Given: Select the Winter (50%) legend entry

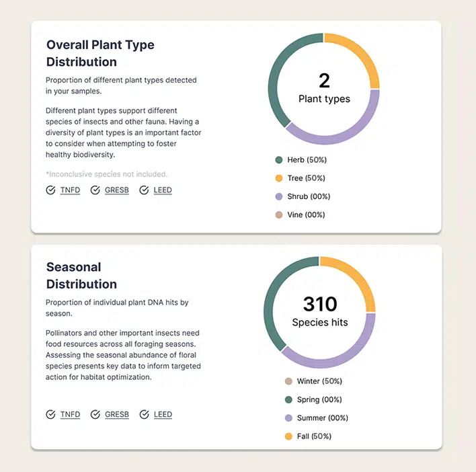Looking at the screenshot, I should point(313,381).
